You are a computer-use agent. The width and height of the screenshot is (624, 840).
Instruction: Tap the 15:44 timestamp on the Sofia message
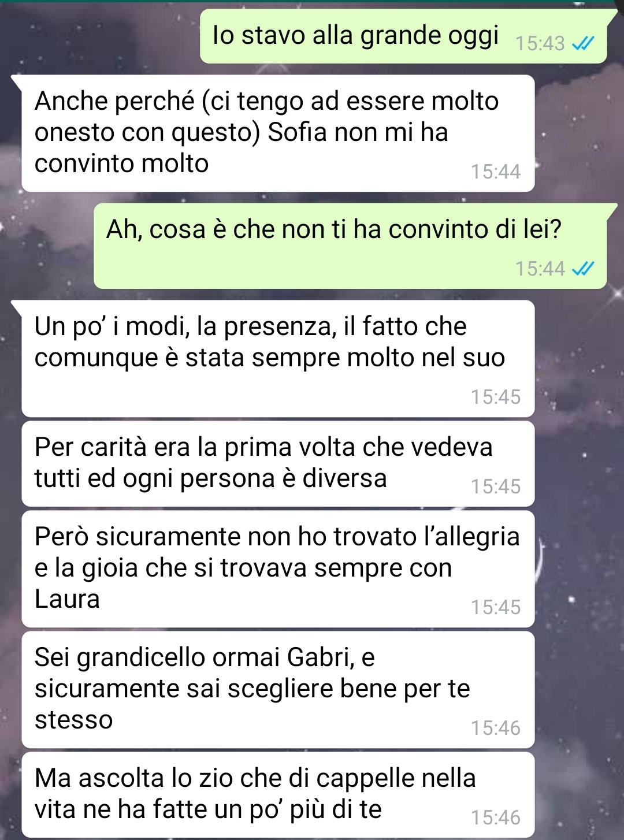[x=496, y=172]
